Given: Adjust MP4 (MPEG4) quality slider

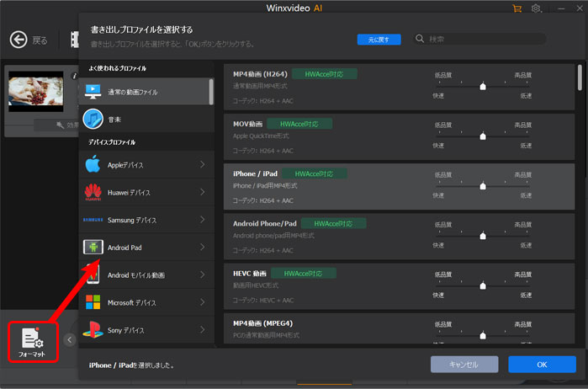Looking at the screenshot, I should 483,335.
